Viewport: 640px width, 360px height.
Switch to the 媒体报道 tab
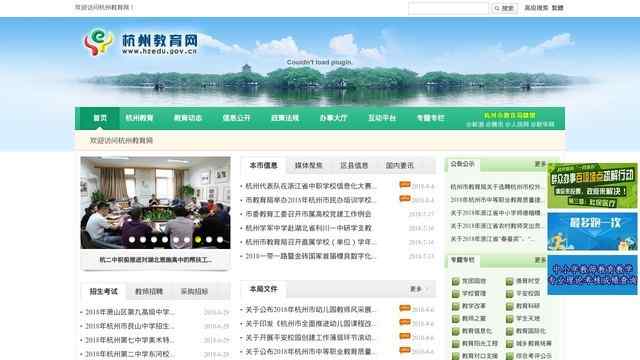point(309,165)
